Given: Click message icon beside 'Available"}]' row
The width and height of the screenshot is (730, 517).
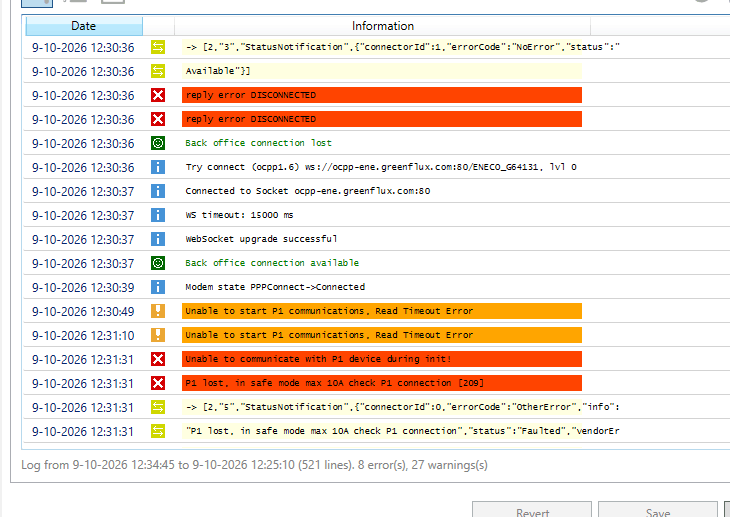Looking at the screenshot, I should point(158,71).
